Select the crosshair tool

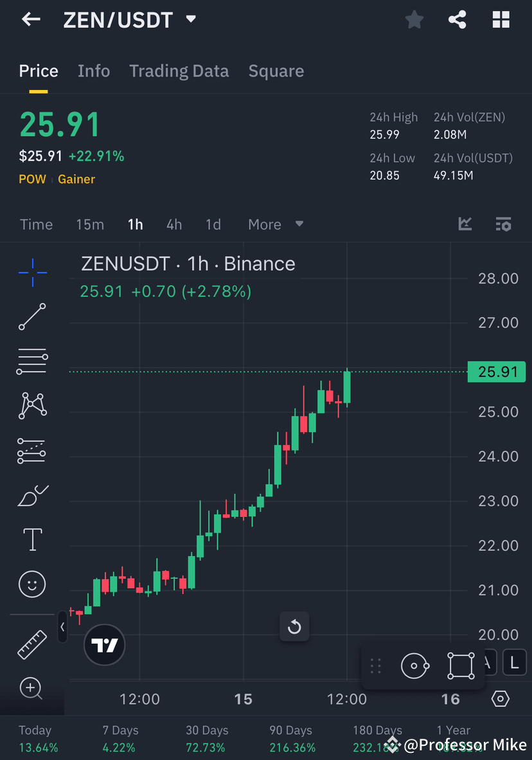tap(32, 273)
